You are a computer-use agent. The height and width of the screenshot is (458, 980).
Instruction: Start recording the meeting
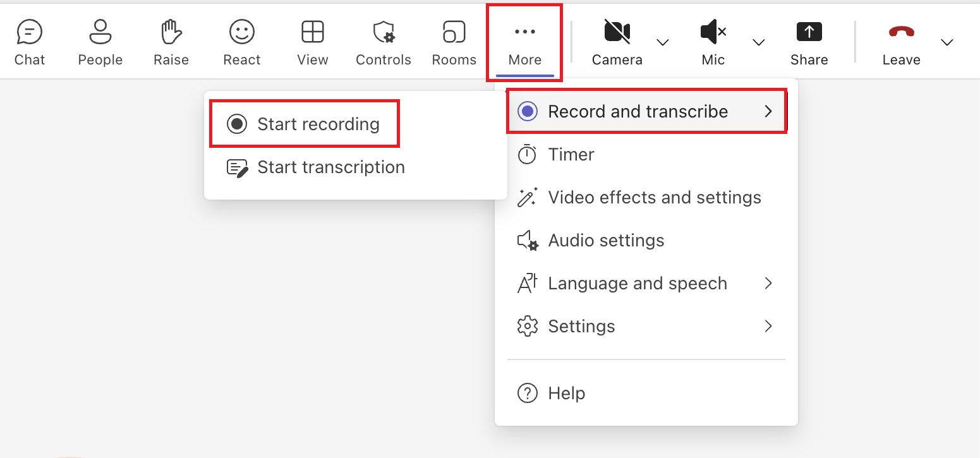click(305, 124)
